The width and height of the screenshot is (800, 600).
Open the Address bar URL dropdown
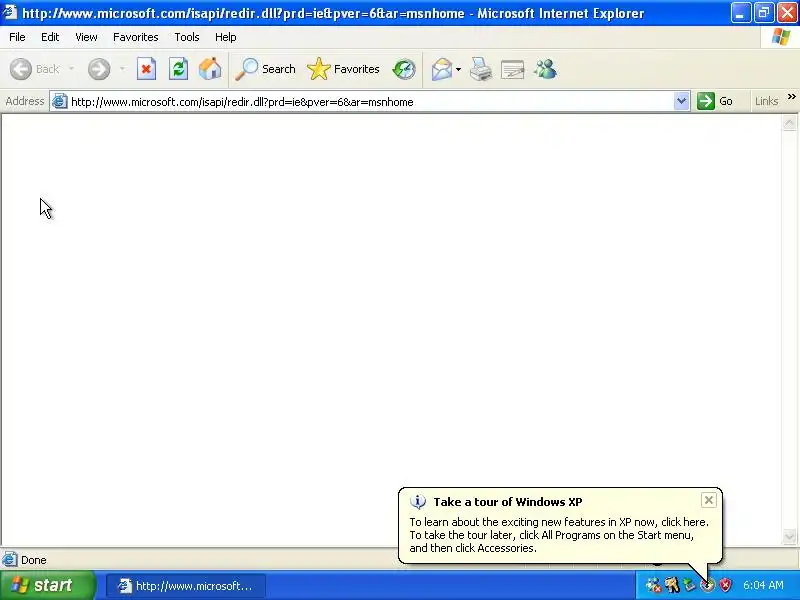tap(681, 102)
